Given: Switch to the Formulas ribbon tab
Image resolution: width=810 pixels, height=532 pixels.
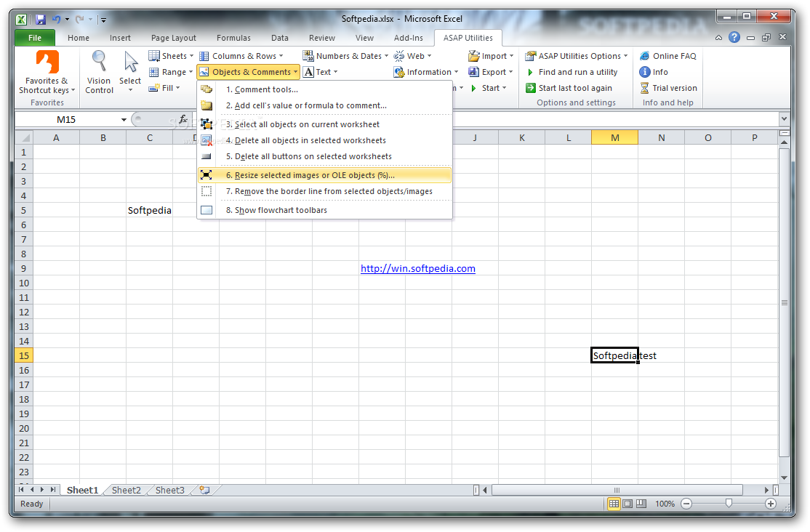Looking at the screenshot, I should pyautogui.click(x=233, y=38).
